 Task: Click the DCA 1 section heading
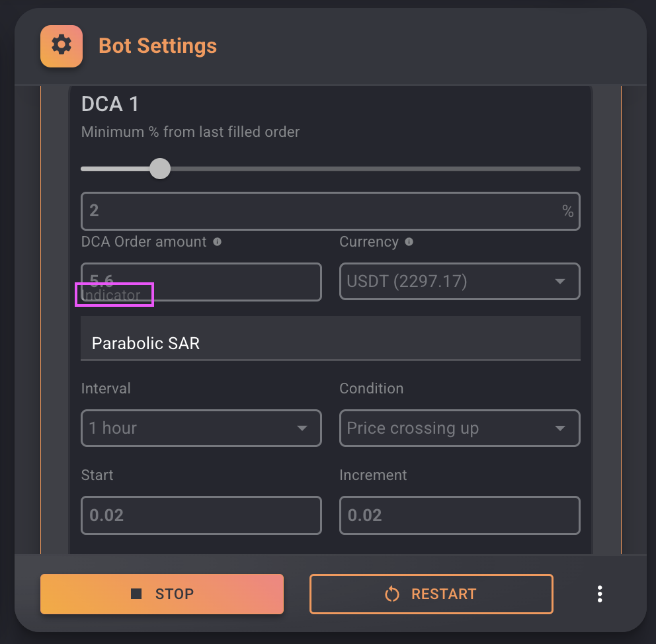click(x=110, y=104)
